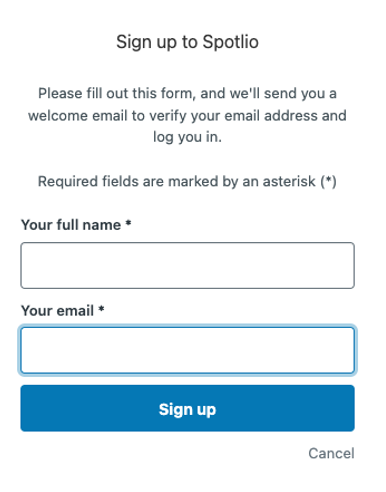Click the "(*)" symbol in required note

328,182
